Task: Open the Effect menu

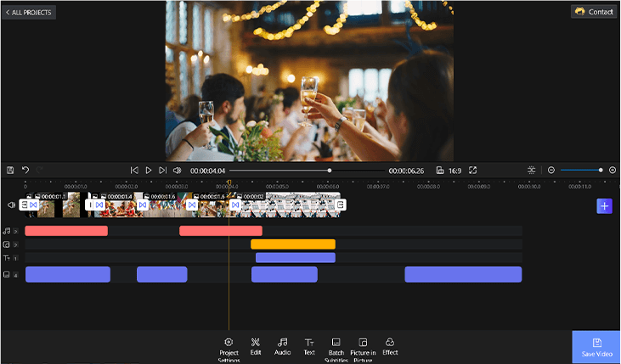Action: (x=390, y=346)
